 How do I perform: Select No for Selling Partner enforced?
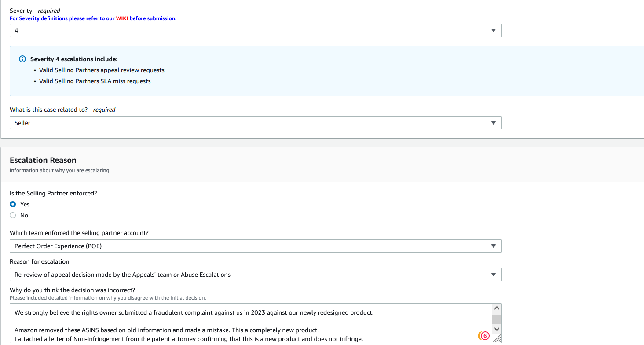pyautogui.click(x=13, y=215)
